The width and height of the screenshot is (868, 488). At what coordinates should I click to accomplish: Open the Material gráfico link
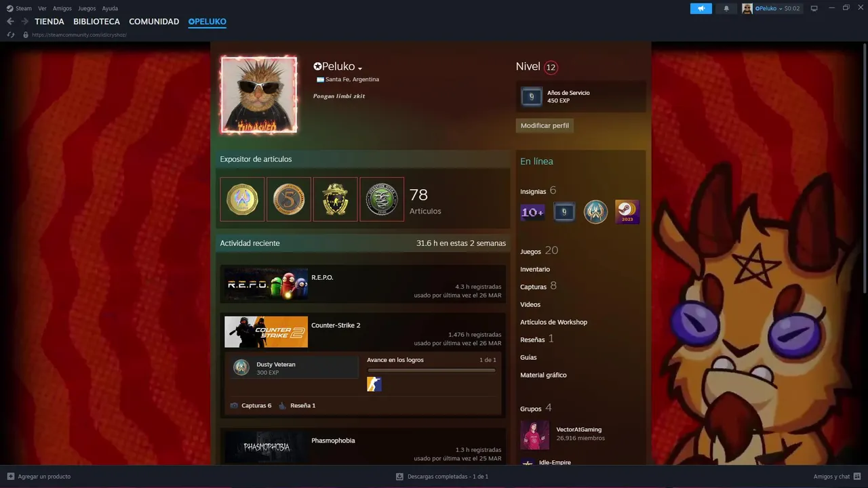543,375
